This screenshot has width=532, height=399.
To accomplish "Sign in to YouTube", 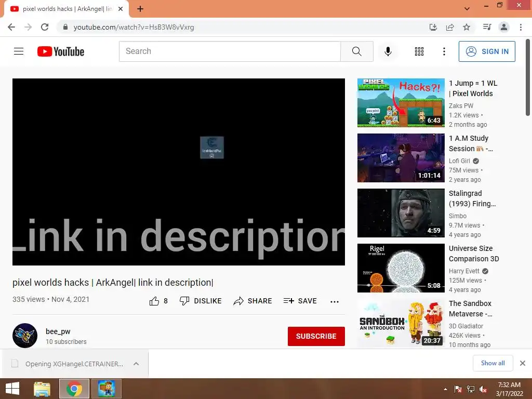I will click(486, 51).
